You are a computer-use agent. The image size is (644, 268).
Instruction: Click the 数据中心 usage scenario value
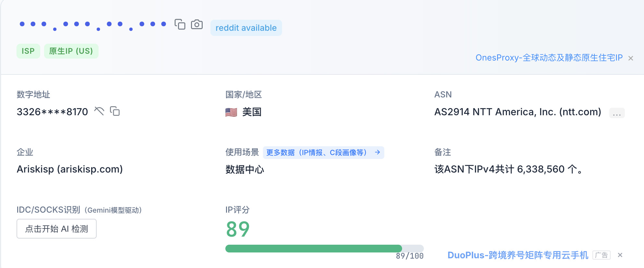click(245, 169)
